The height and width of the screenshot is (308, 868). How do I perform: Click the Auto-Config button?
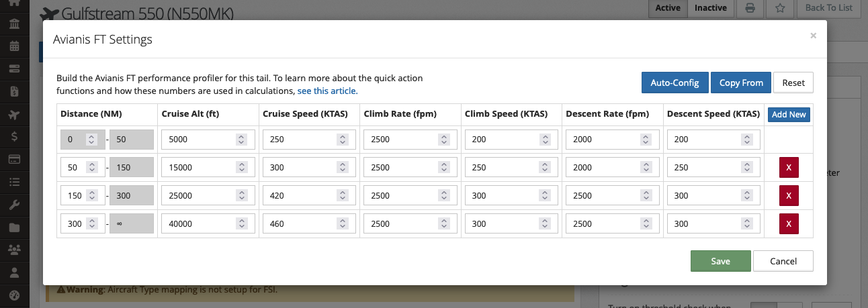(675, 83)
